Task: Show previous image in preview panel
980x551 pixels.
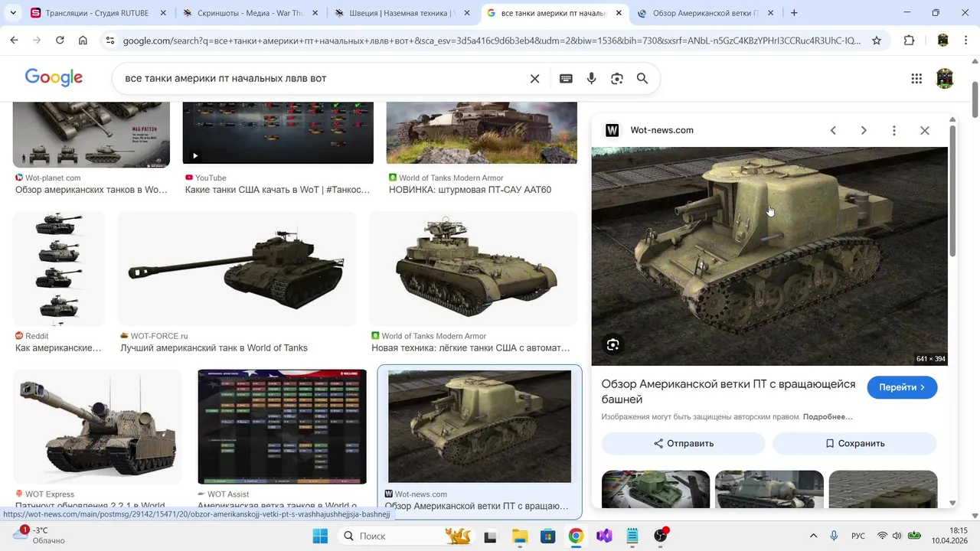Action: coord(833,130)
